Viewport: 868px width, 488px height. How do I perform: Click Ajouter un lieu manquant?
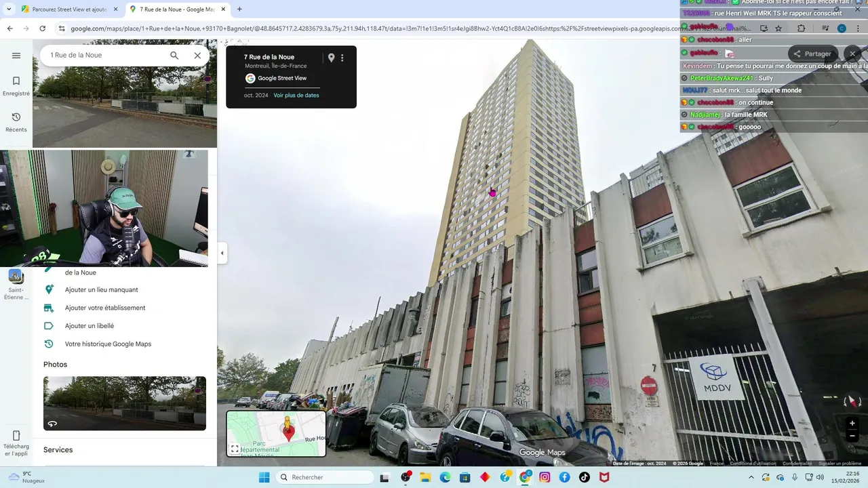(102, 289)
